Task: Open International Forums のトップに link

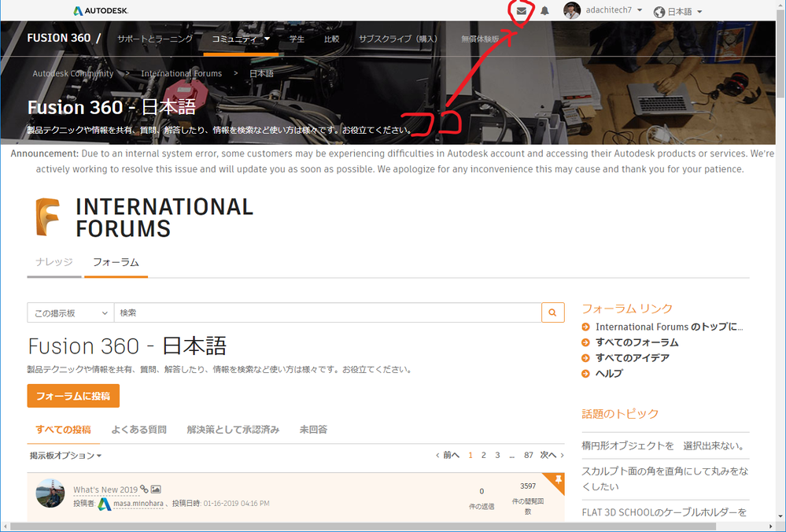Action: 670,327
